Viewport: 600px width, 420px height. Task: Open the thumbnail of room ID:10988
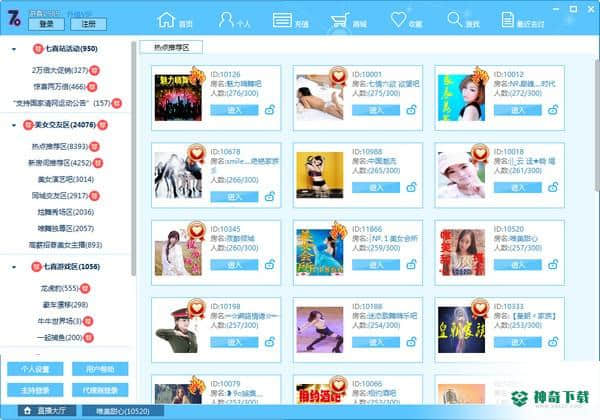(x=320, y=175)
